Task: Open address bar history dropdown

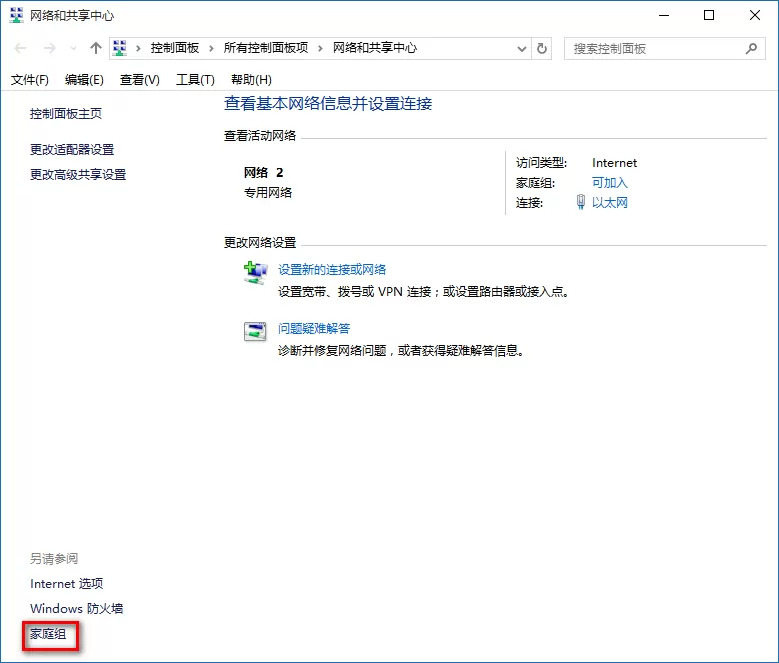Action: point(522,49)
